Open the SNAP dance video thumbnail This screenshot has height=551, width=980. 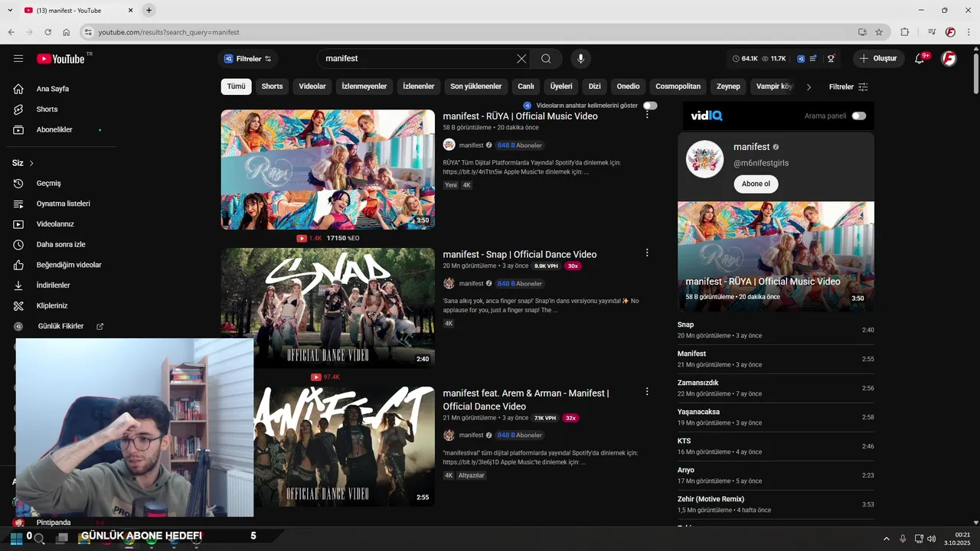tap(328, 308)
